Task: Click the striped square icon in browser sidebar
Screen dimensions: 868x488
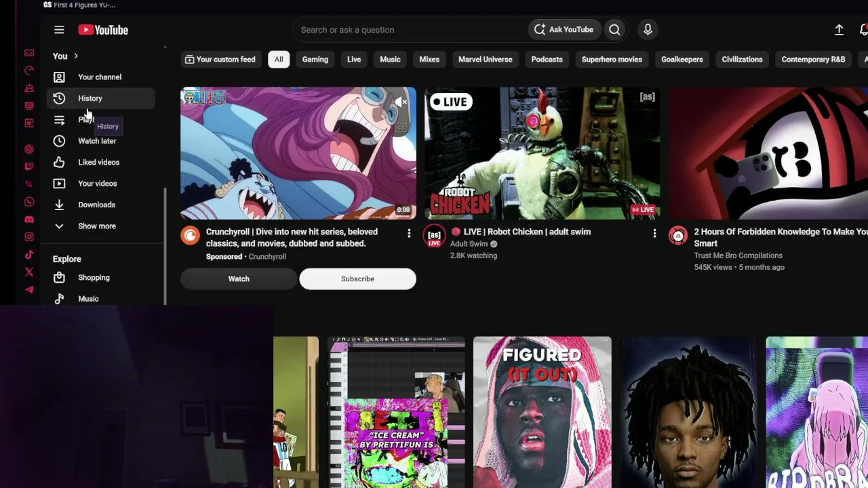Action: (x=29, y=106)
